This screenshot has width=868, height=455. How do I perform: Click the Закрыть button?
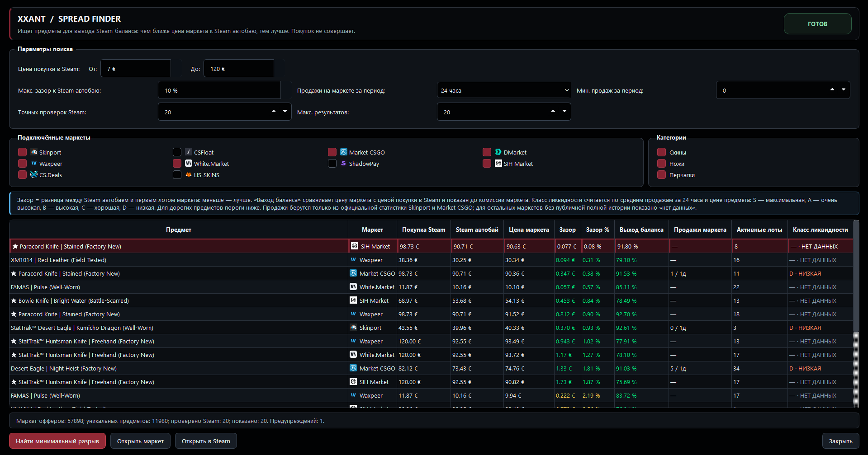point(840,441)
